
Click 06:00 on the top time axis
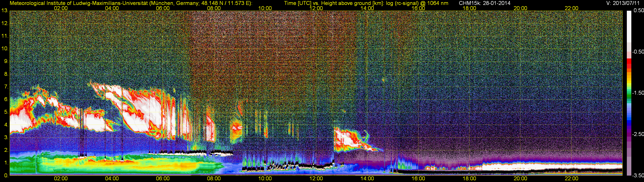coord(163,8)
